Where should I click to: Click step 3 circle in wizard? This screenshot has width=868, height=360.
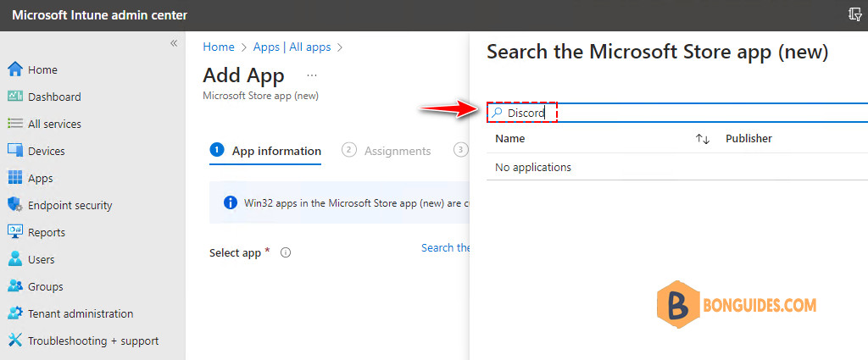point(460,149)
